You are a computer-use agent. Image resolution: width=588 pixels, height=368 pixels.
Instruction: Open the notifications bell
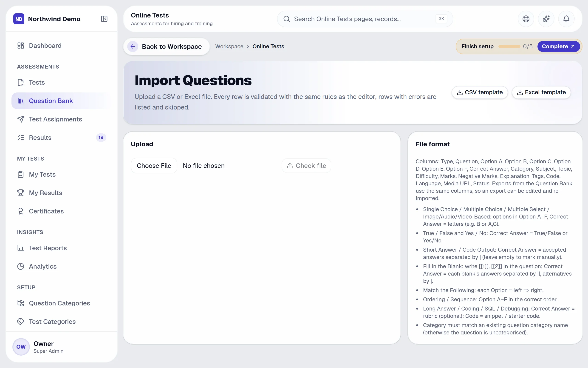click(x=566, y=19)
